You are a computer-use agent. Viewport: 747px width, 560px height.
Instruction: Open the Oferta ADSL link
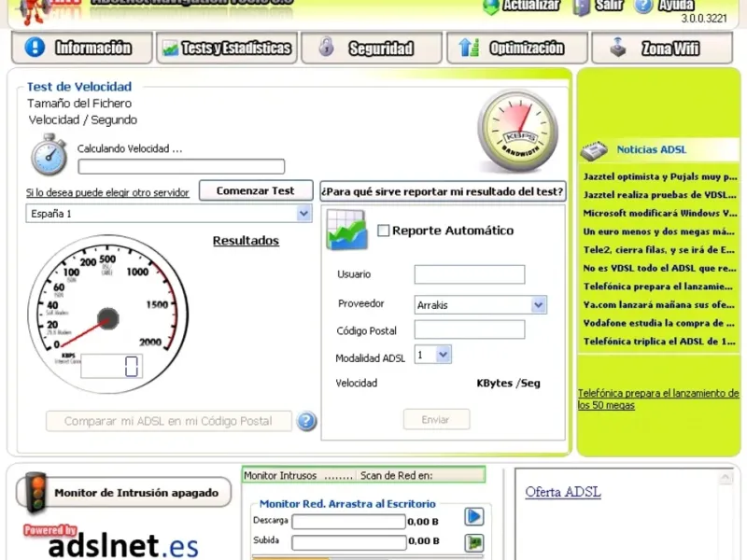[563, 492]
